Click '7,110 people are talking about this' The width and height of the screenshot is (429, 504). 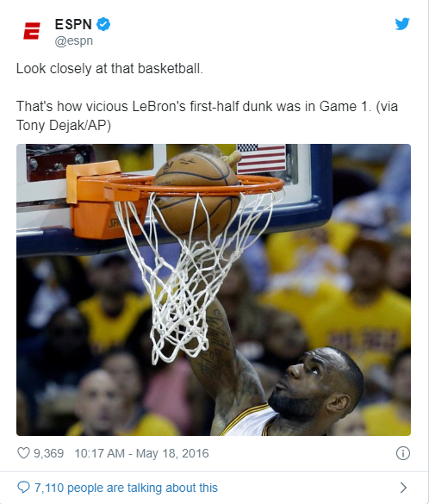coord(126,488)
